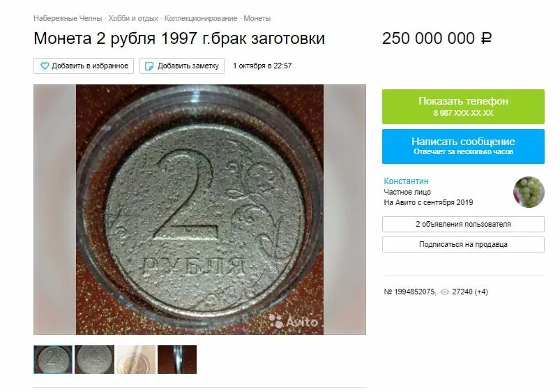This screenshot has width=560, height=392.
Task: Click the ruble sign in the price
Action: pos(486,38)
